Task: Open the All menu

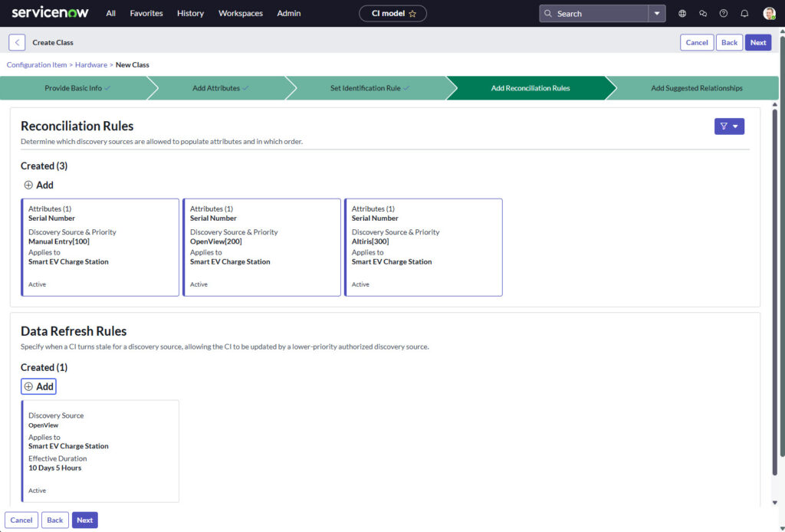Action: coord(111,14)
